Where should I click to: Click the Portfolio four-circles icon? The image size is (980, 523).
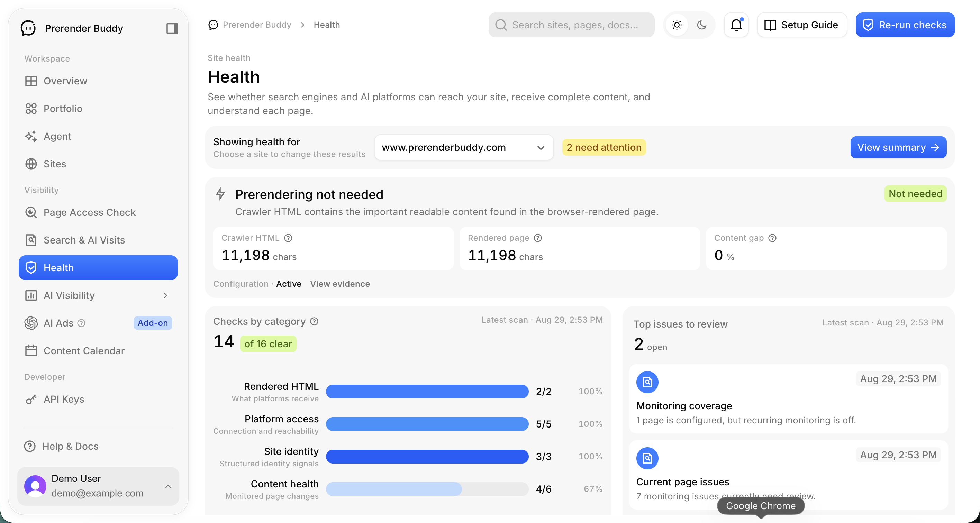click(31, 109)
